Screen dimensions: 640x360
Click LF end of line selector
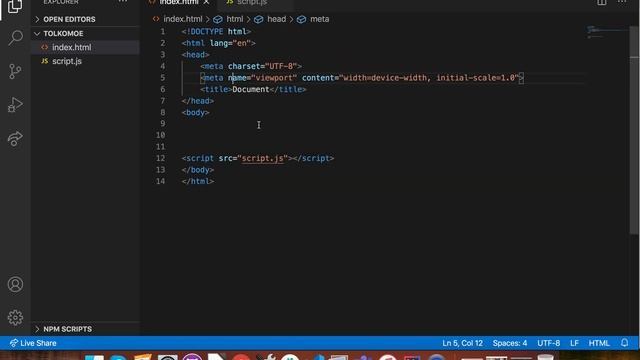[x=574, y=343]
